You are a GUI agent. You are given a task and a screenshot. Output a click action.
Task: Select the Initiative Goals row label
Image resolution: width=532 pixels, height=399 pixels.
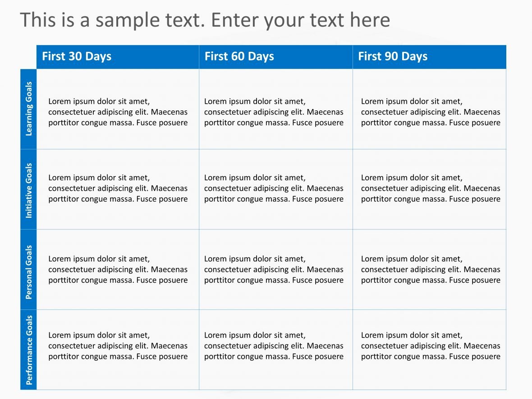[x=29, y=190]
